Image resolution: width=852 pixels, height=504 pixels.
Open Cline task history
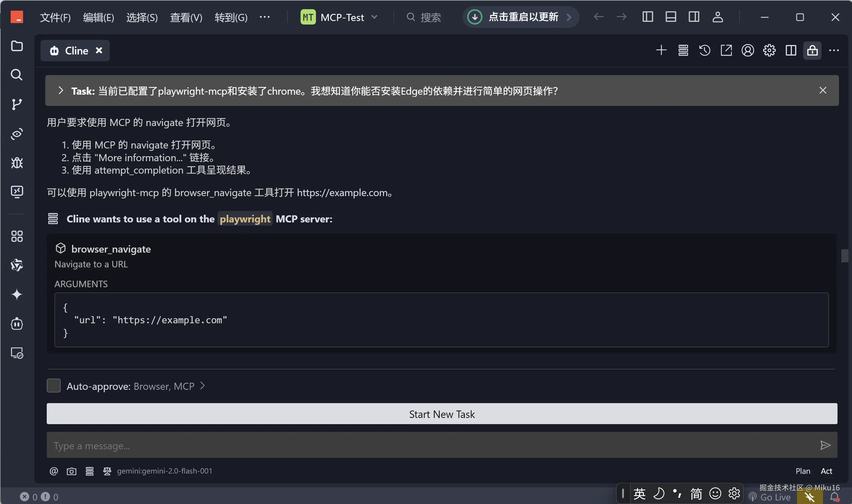[705, 51]
